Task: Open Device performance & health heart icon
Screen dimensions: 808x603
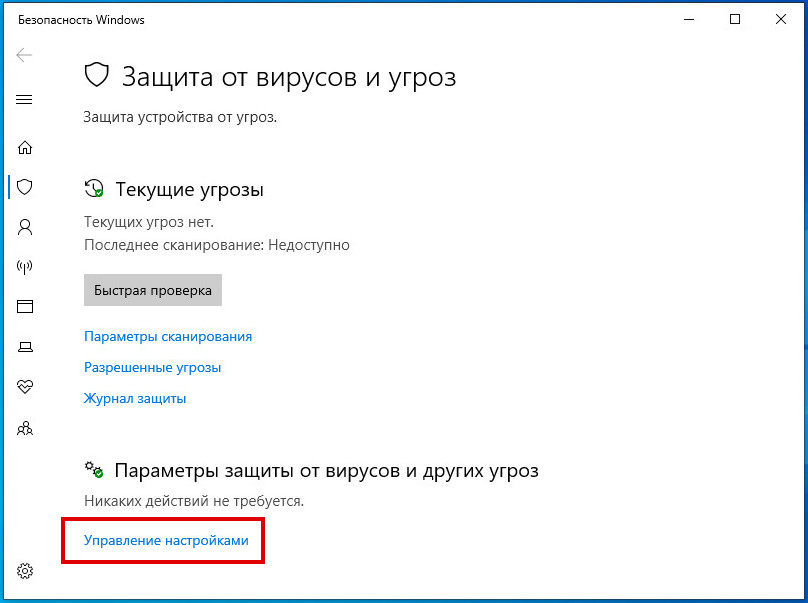Action: [25, 386]
